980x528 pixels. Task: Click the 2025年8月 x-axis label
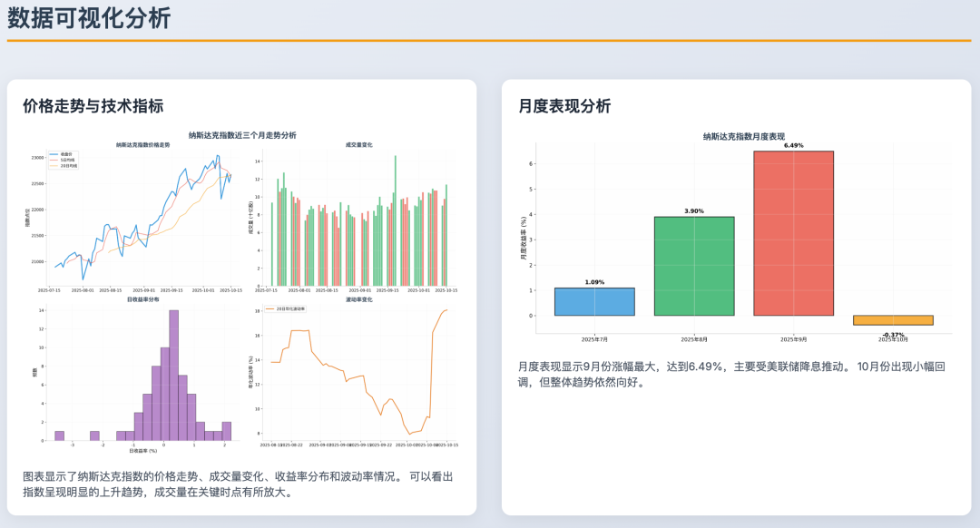(x=694, y=338)
